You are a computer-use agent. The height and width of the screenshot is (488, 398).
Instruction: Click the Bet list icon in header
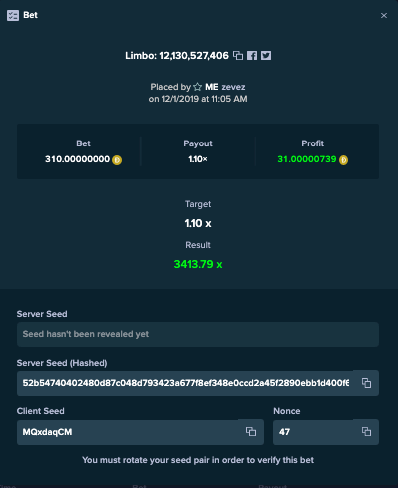tap(13, 15)
